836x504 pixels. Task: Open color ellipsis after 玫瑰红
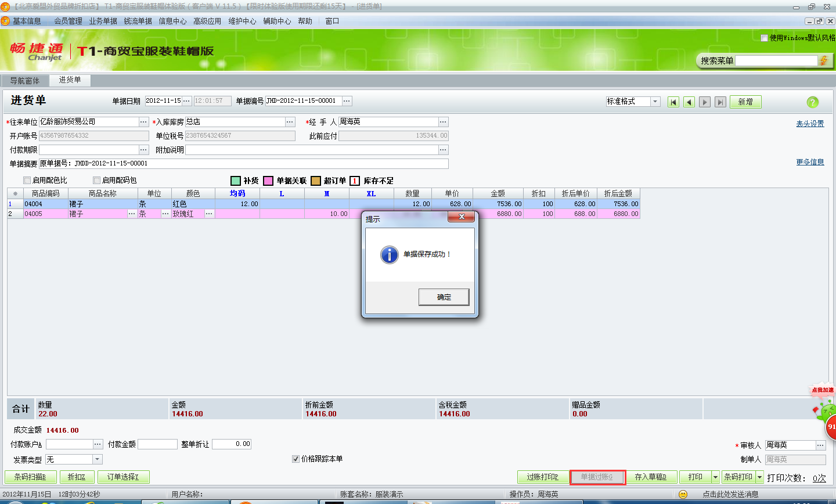(x=209, y=214)
